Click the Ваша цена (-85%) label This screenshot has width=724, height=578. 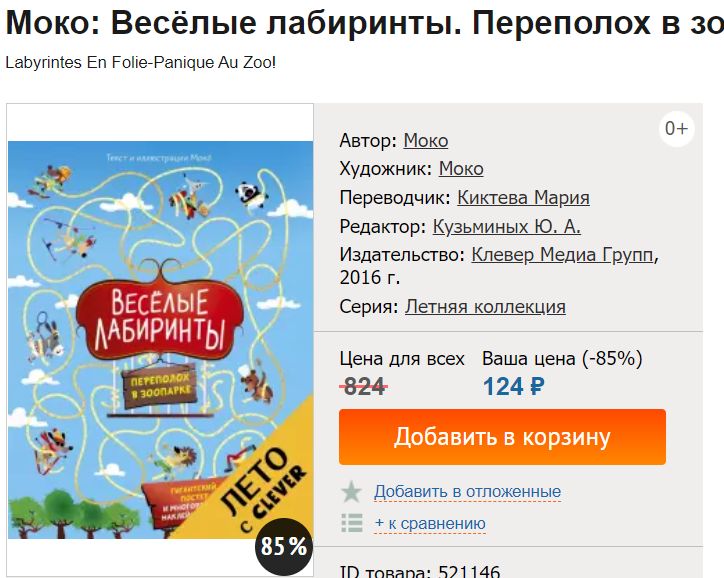tap(562, 358)
